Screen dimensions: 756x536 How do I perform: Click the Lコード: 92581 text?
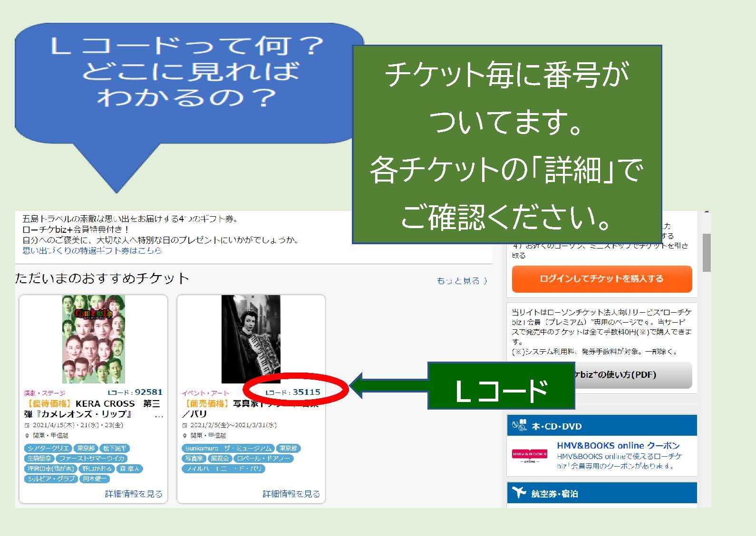point(135,392)
